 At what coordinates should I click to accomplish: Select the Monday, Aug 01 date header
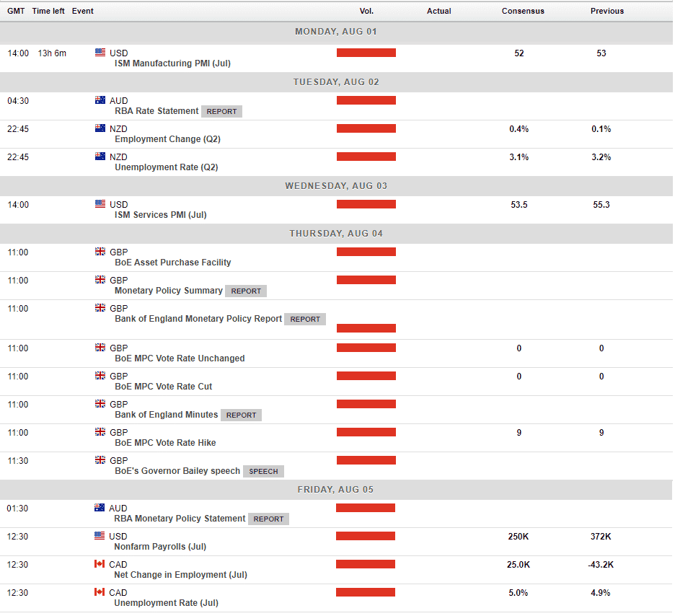click(x=336, y=32)
